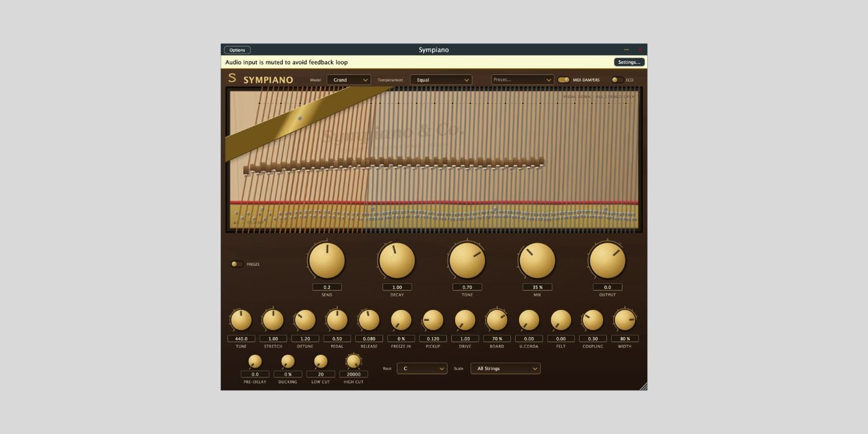Click the Low Cut value field 20
868x434 pixels.
(321, 374)
